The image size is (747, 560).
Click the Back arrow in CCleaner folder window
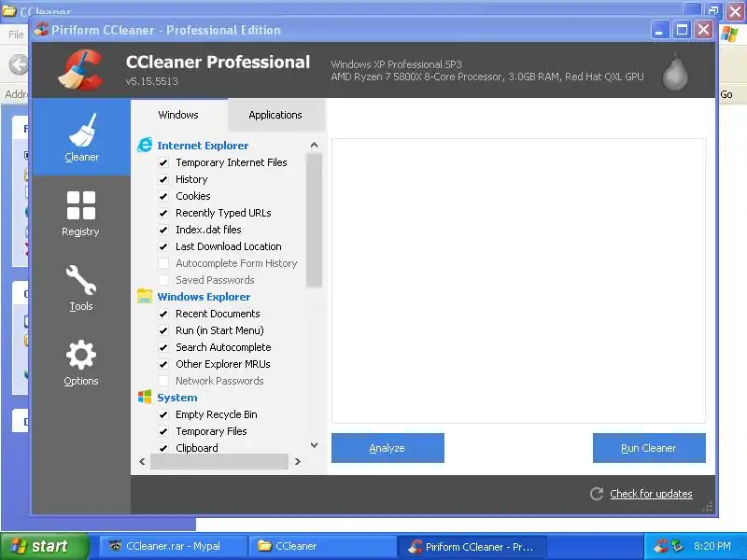tap(18, 64)
